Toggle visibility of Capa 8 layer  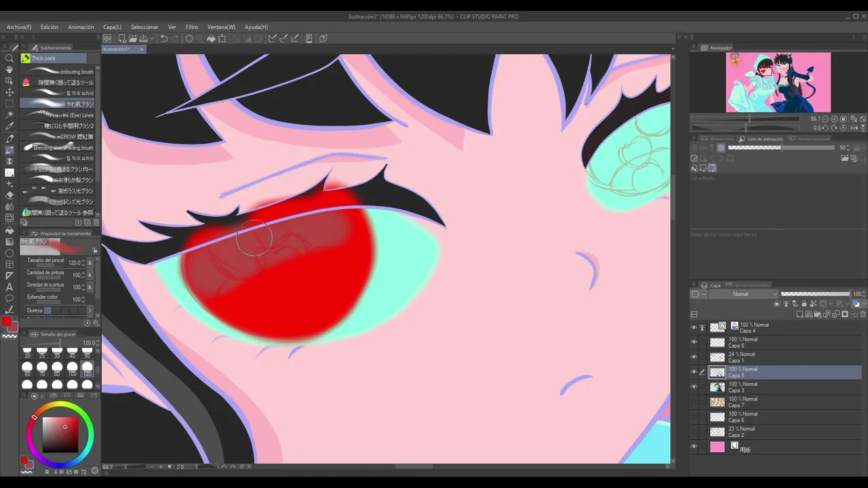[694, 342]
